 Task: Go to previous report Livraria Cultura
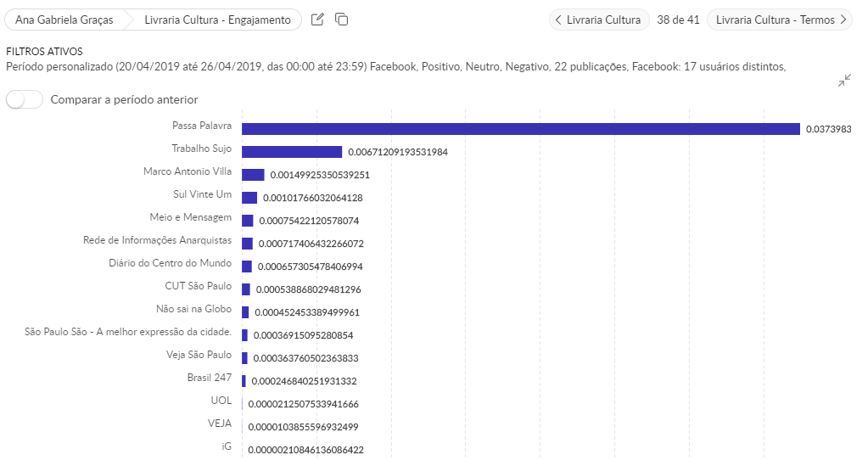[x=599, y=20]
